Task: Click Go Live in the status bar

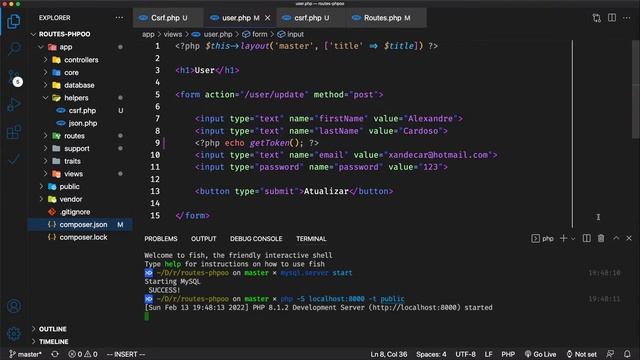Action: tap(540, 354)
